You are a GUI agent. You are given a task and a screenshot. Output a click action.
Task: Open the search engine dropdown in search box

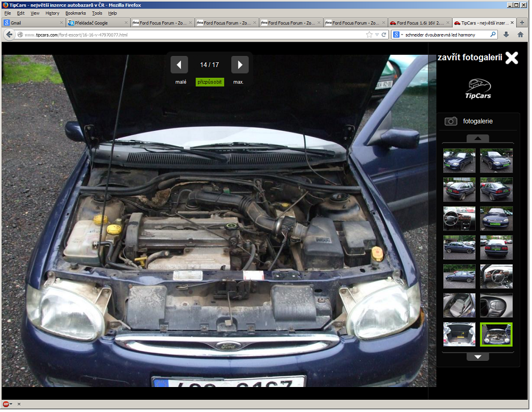398,35
